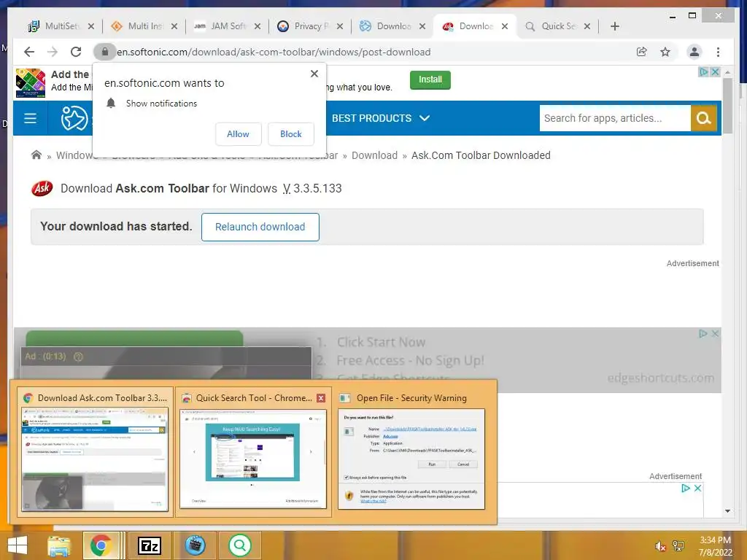Click the Chrome taskbar icon

click(101, 545)
